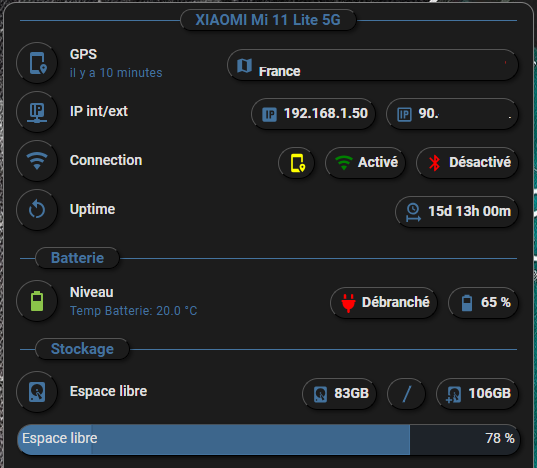Toggle the Bluetooth Désactivé chip
Viewport: 537px width, 468px height.
click(x=467, y=163)
